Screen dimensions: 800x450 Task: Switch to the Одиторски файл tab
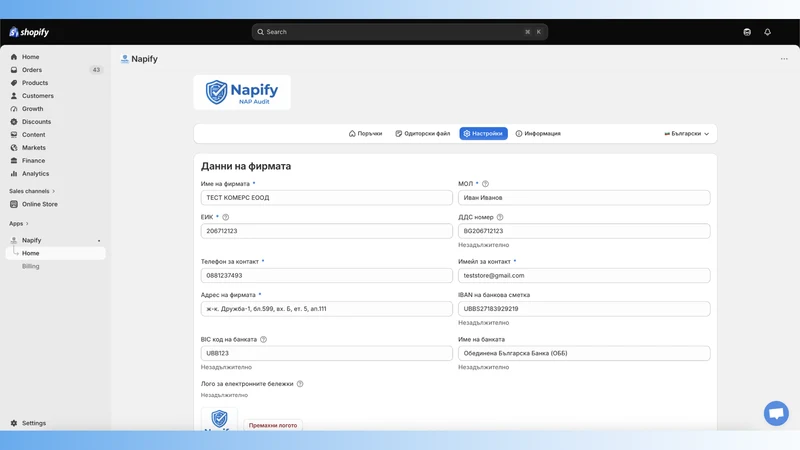[x=422, y=134]
